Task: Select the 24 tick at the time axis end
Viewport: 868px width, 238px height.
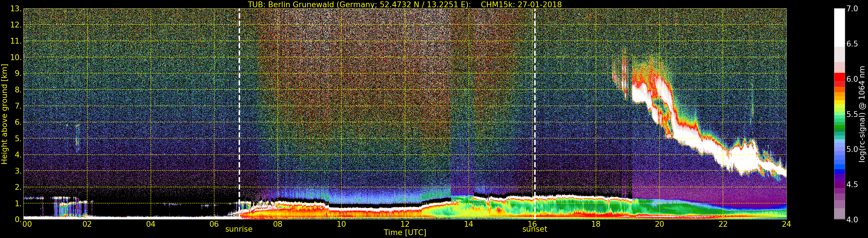Action: coord(786,224)
